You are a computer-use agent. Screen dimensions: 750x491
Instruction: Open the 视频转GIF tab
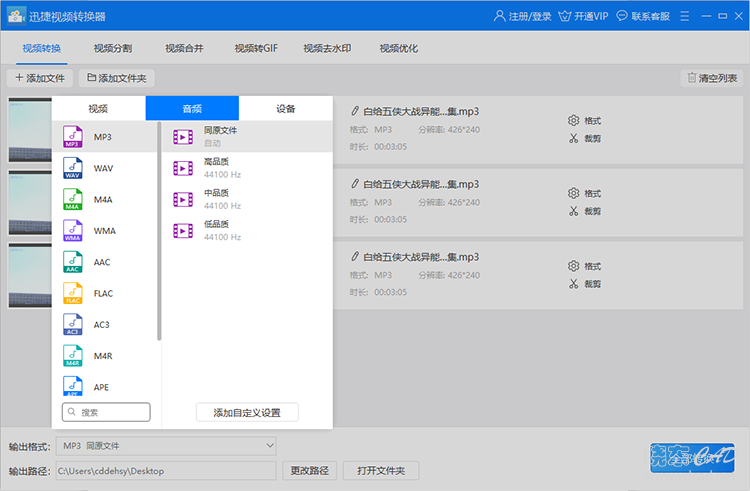coord(256,48)
